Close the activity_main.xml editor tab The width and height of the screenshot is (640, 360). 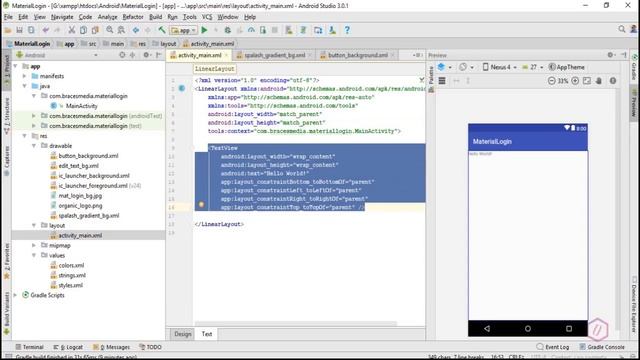coord(226,55)
